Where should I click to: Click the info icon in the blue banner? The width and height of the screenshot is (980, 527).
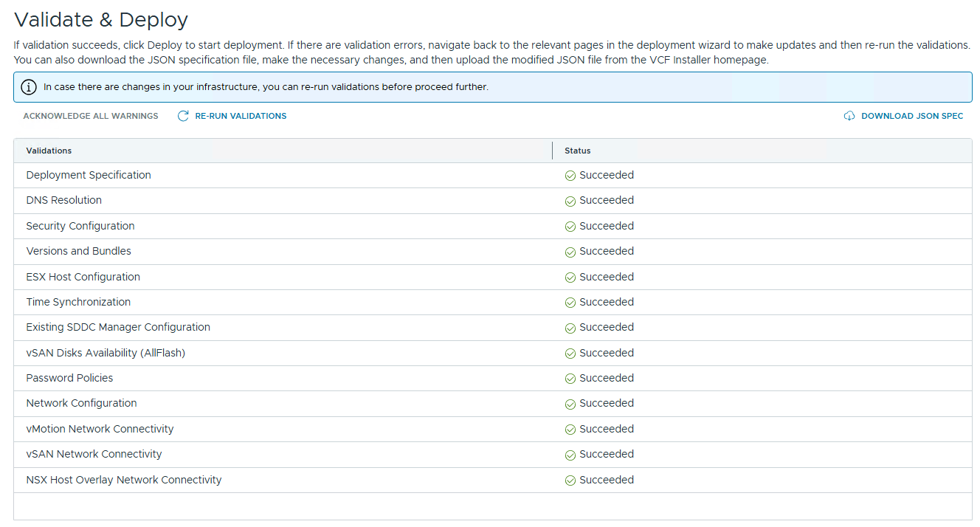click(x=29, y=87)
